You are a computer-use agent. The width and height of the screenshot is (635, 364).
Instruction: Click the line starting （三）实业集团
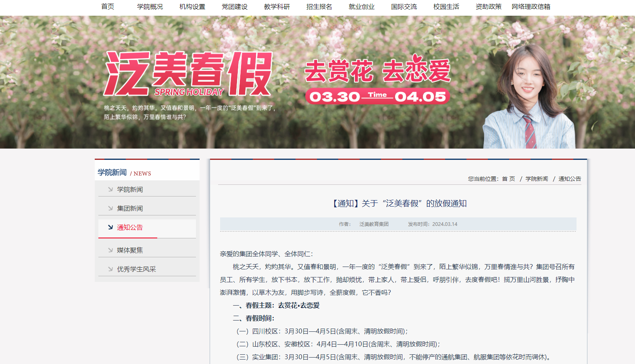pos(393,357)
